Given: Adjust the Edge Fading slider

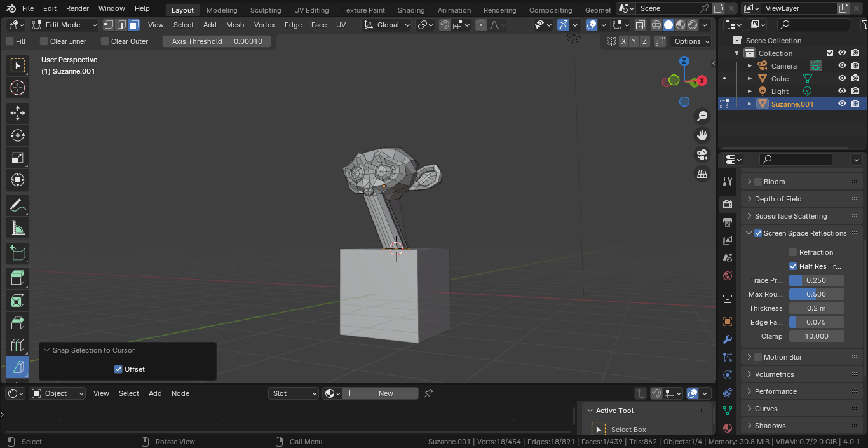Looking at the screenshot, I should click(817, 322).
